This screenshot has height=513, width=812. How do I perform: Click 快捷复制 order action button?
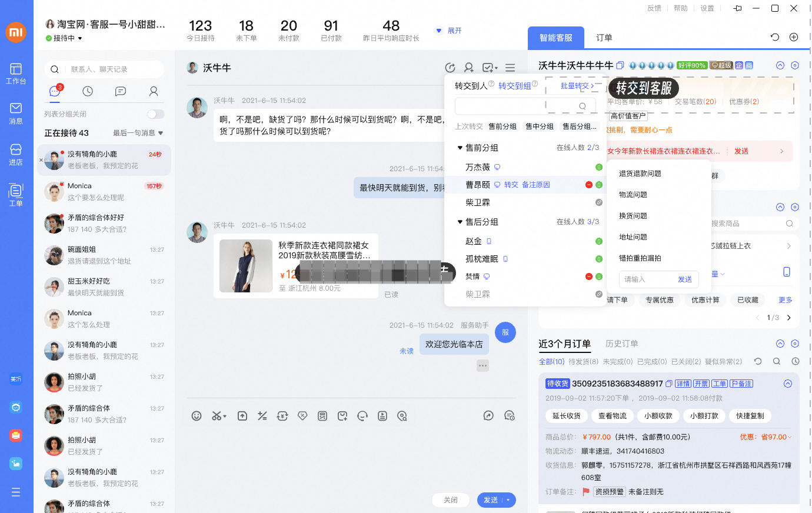[750, 416]
